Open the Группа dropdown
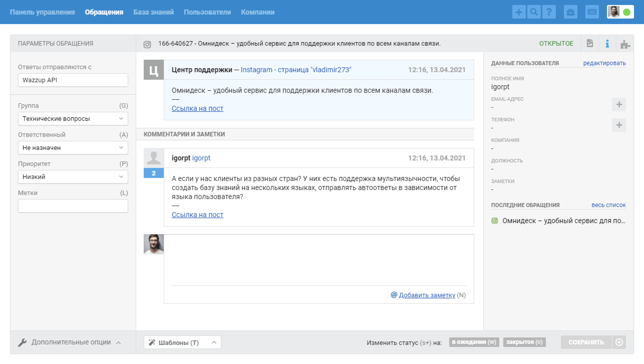Viewport: 644px width, 364px height. (73, 119)
